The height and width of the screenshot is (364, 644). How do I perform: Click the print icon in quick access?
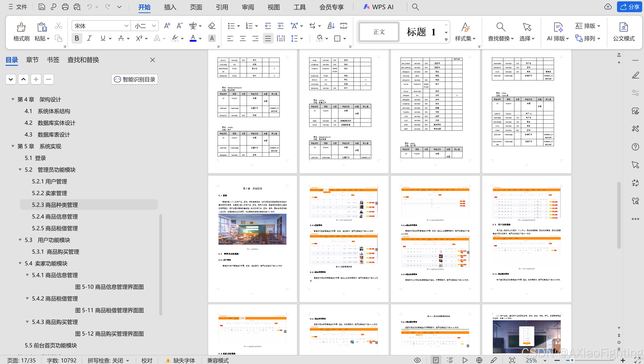(65, 7)
